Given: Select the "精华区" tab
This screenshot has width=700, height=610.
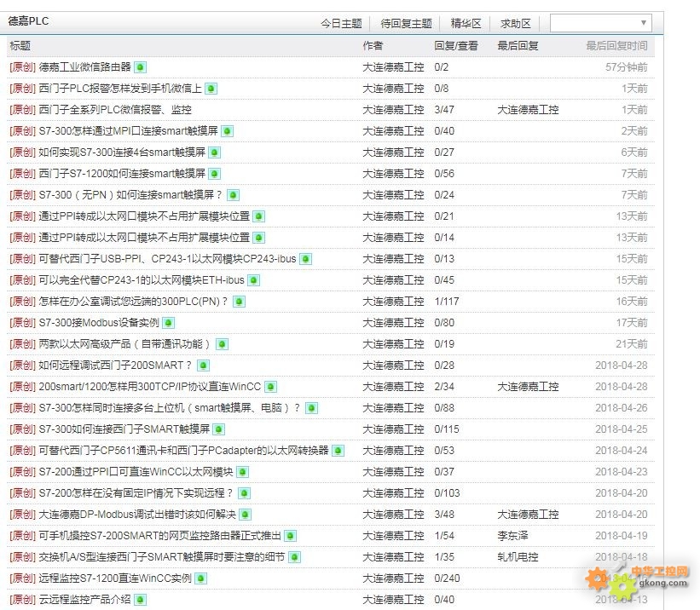Looking at the screenshot, I should tap(466, 23).
